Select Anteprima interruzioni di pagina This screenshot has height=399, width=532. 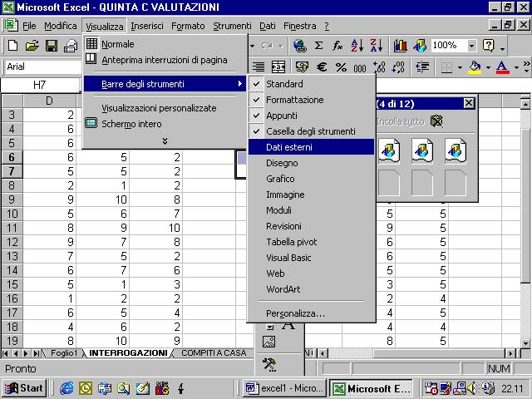pos(165,60)
